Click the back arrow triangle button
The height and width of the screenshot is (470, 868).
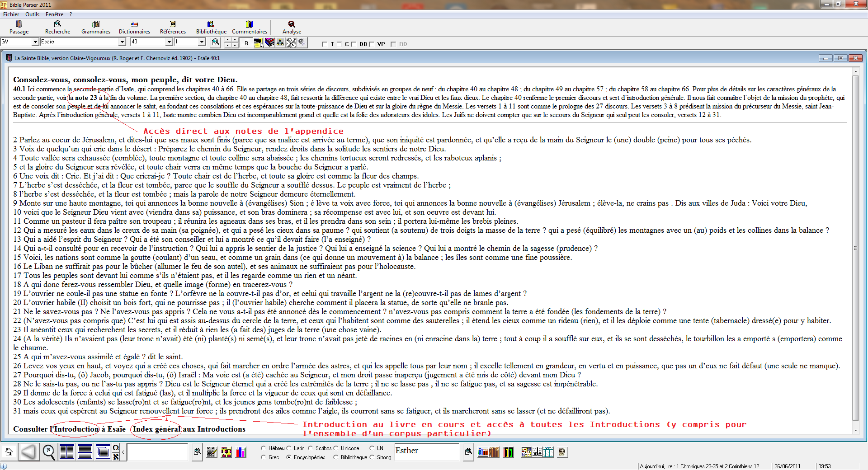pyautogui.click(x=28, y=451)
